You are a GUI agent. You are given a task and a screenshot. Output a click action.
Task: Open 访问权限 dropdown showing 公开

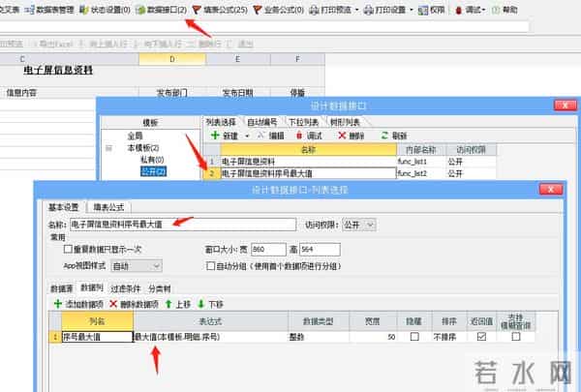pyautogui.click(x=359, y=225)
